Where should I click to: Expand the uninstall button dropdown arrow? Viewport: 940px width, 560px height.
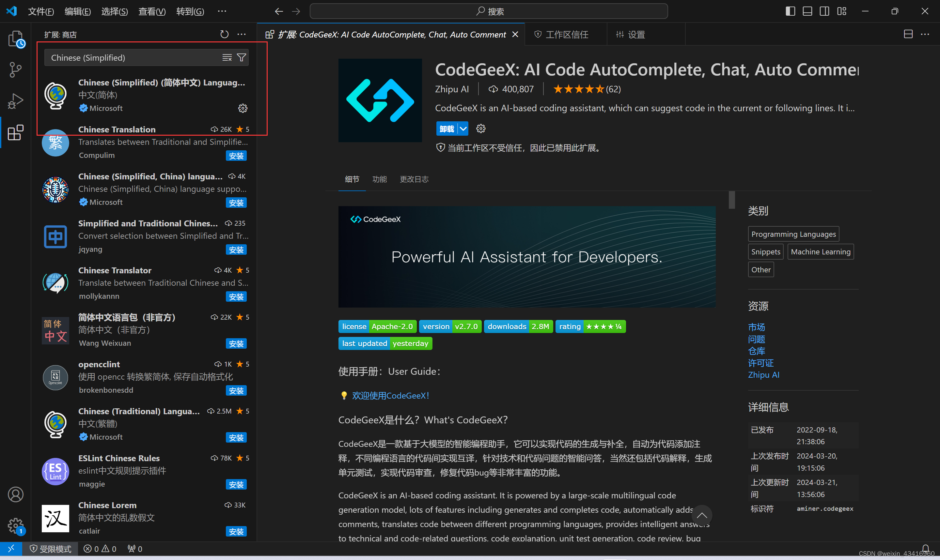pos(463,129)
